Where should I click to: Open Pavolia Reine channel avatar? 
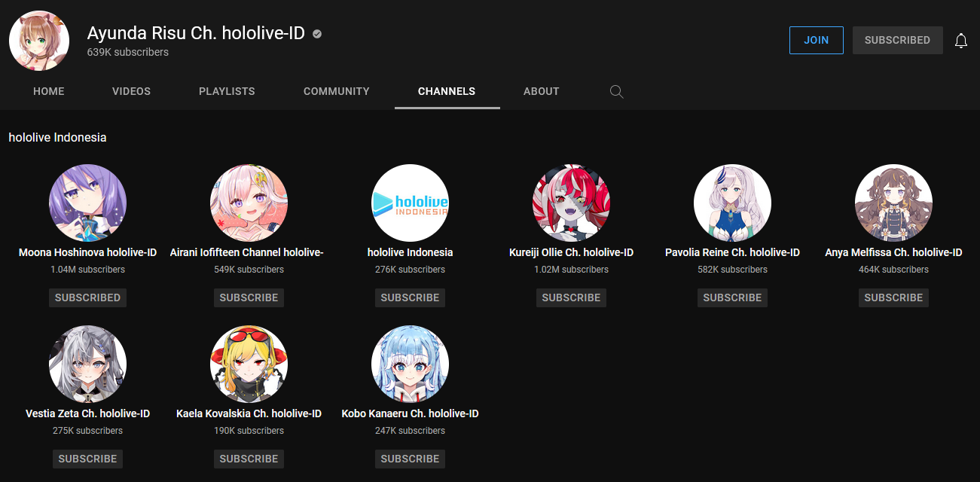(732, 203)
